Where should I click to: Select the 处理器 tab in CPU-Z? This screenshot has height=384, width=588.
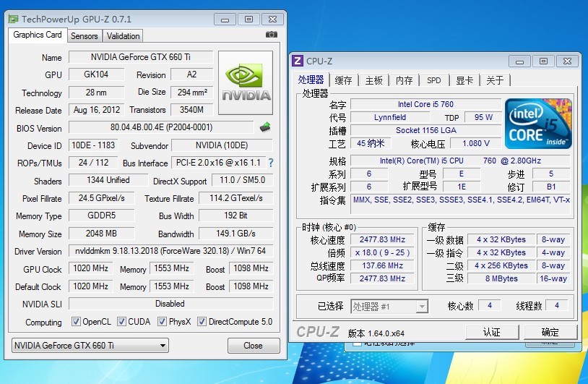(311, 80)
